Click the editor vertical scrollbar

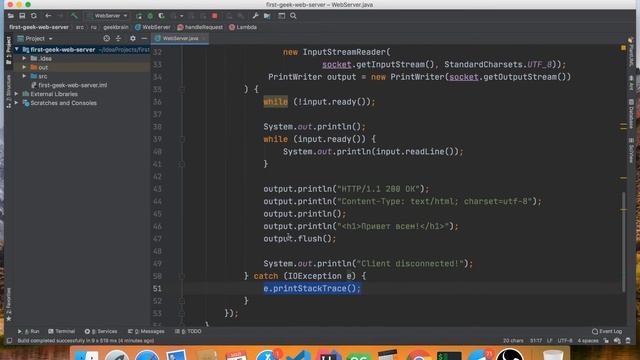pyautogui.click(x=623, y=242)
